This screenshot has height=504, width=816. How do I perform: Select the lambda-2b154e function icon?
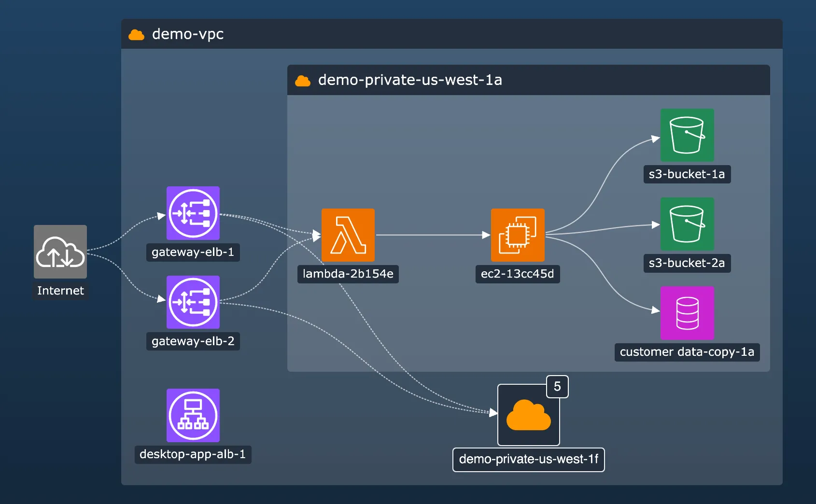click(x=348, y=235)
